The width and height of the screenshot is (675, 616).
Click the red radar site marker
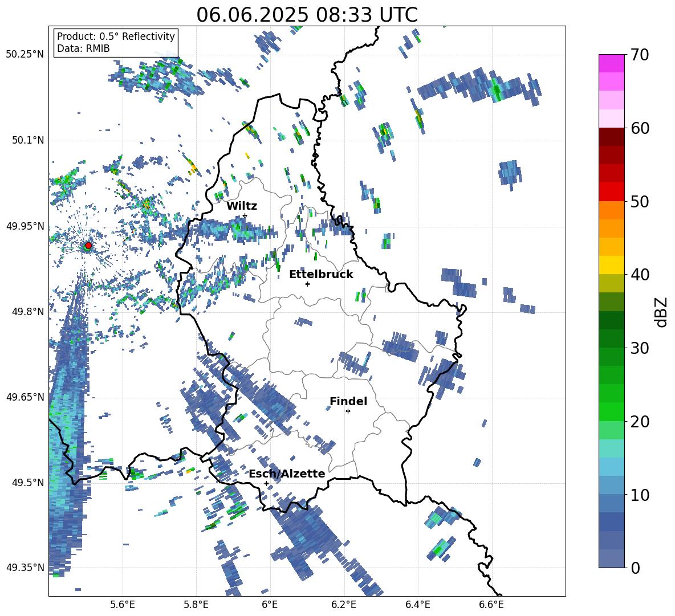tap(88, 246)
